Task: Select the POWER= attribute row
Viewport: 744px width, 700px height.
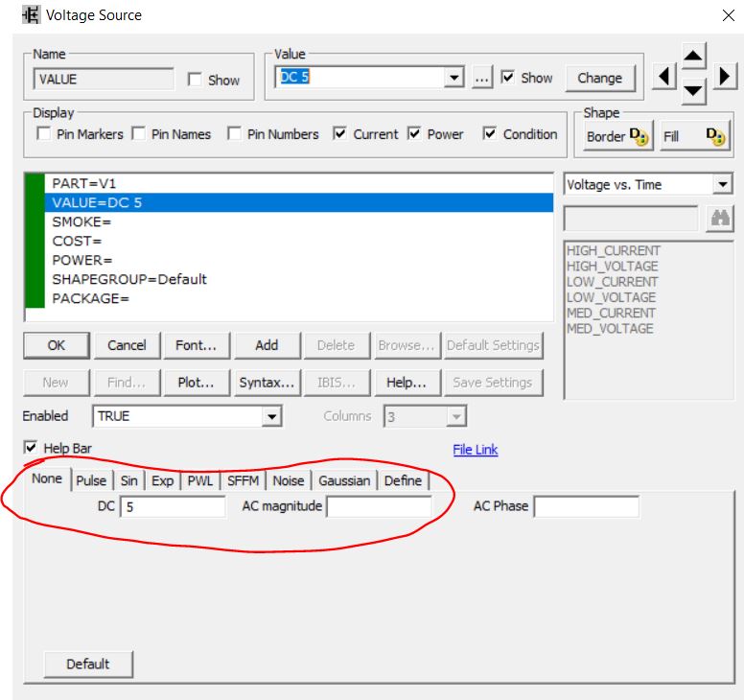Action: (x=299, y=260)
